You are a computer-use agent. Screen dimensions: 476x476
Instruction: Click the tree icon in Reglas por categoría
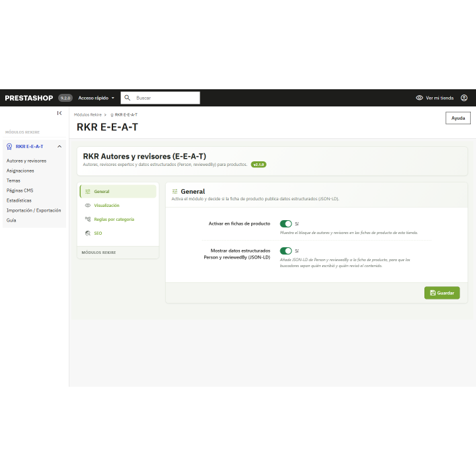[88, 219]
